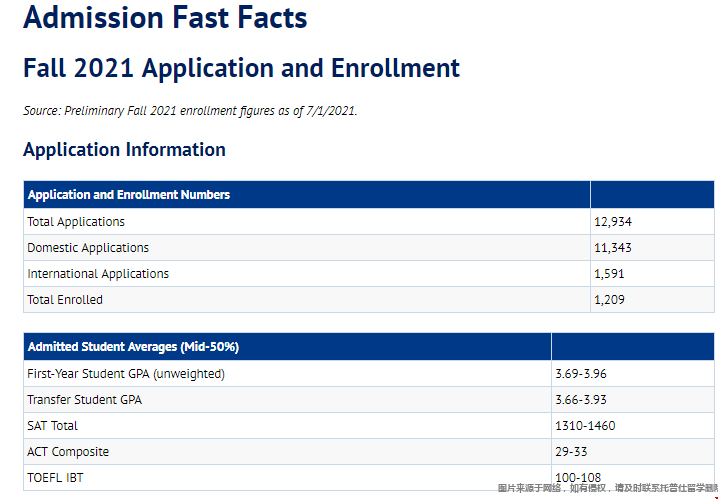This screenshot has height=499, width=718.
Task: Select the Domestic Applications row label
Action: click(88, 248)
